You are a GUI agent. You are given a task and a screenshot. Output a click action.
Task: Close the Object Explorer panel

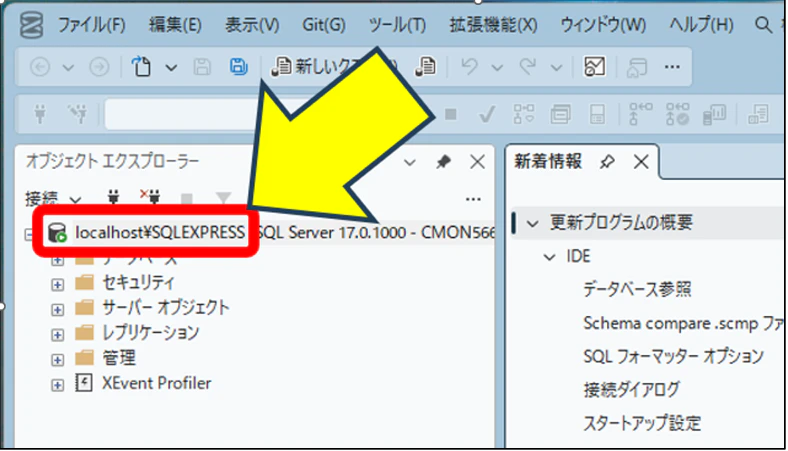pos(477,162)
